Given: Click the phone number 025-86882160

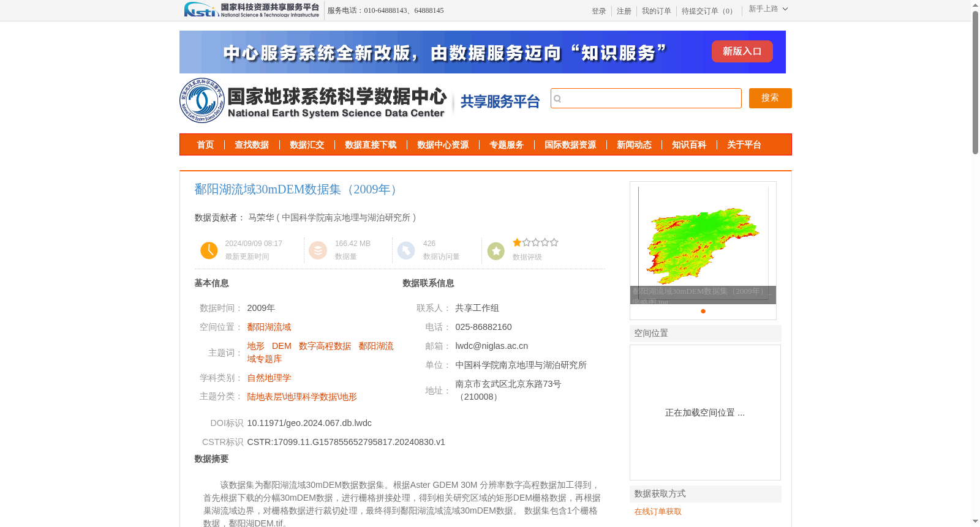Looking at the screenshot, I should [x=483, y=327].
